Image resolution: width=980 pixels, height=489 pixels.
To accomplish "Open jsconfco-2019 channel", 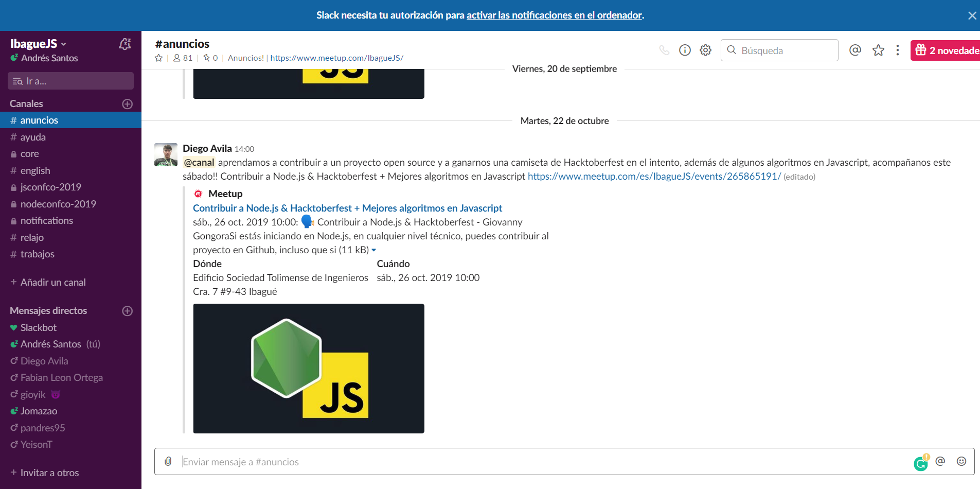I will 70,187.
